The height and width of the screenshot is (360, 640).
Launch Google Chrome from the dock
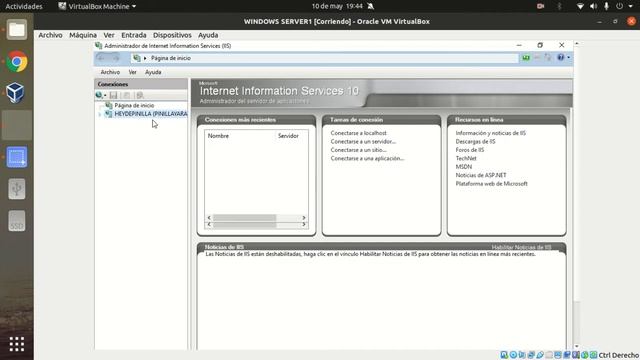17,62
